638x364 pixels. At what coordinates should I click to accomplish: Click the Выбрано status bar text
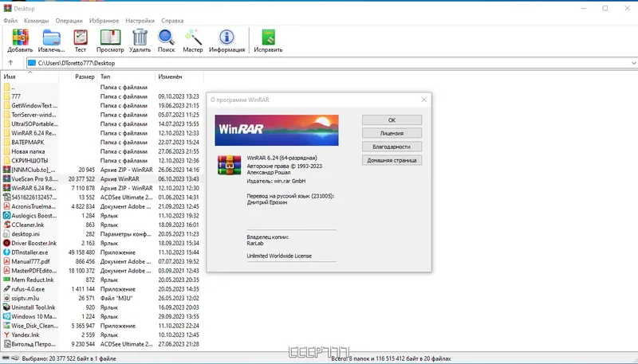coord(69,358)
